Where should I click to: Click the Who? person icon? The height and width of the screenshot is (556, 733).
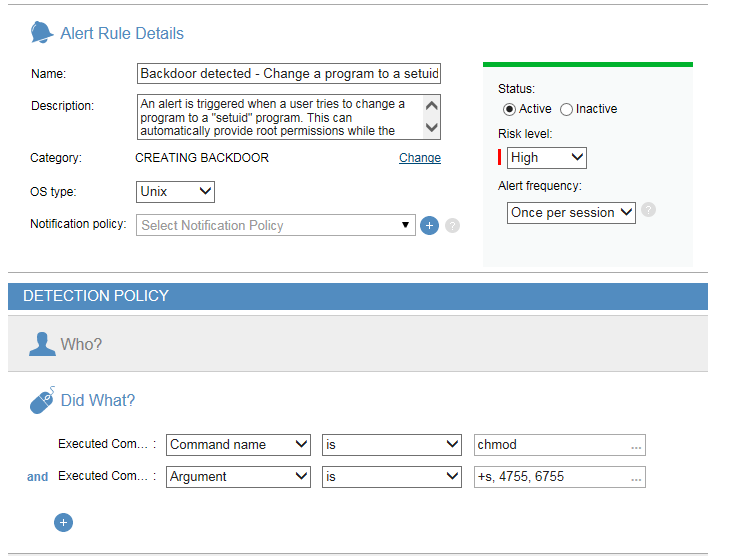(x=42, y=344)
